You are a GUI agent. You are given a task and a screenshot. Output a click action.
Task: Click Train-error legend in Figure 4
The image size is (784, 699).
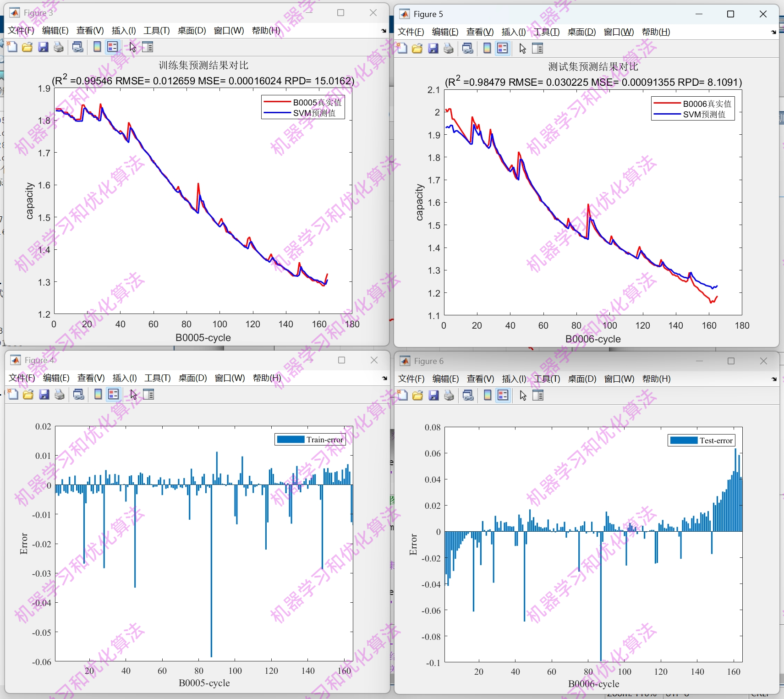(x=310, y=440)
